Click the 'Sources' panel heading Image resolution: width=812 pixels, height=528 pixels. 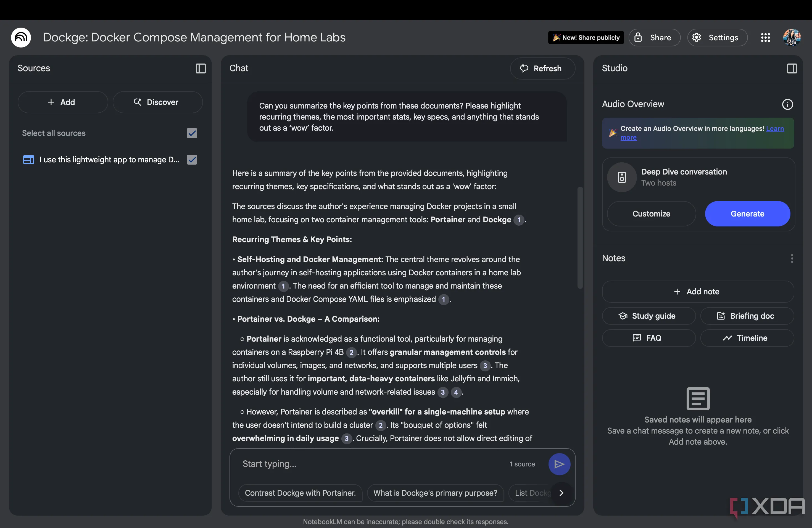[x=34, y=68]
